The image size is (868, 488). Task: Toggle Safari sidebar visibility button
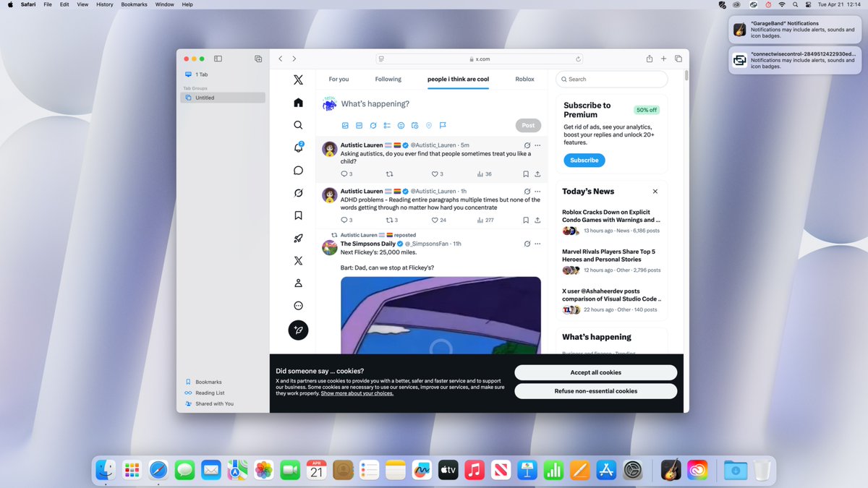pos(218,59)
